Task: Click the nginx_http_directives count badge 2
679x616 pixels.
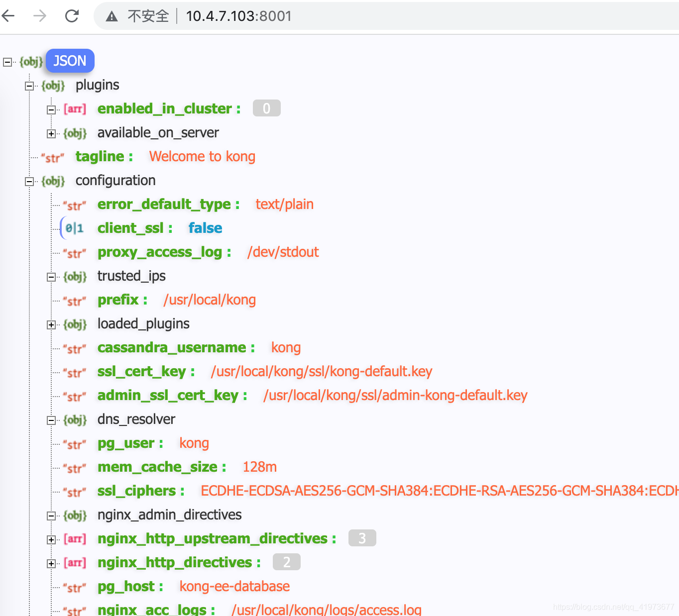Action: (287, 562)
